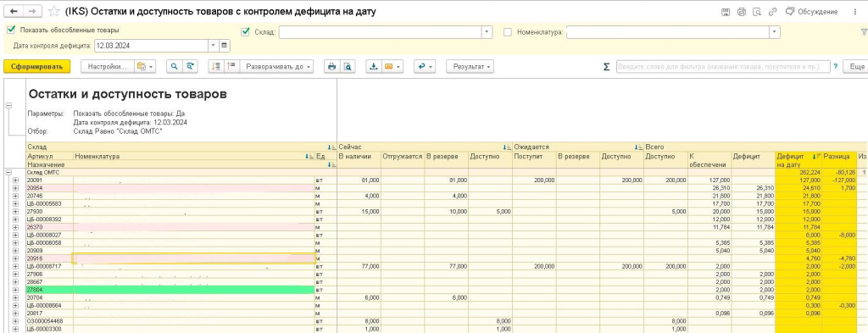The image size is (868, 333).
Task: Click the magnifier Find icon in toolbar
Action: click(x=175, y=66)
